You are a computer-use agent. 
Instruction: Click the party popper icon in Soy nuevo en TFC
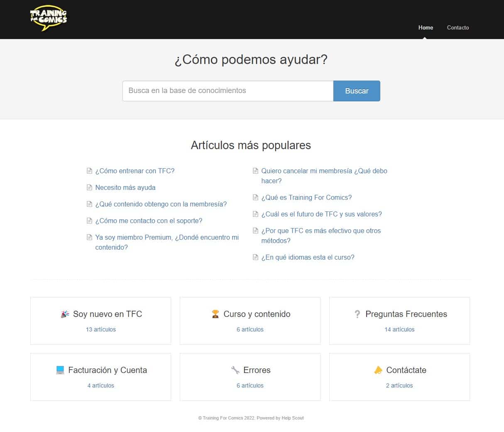65,314
